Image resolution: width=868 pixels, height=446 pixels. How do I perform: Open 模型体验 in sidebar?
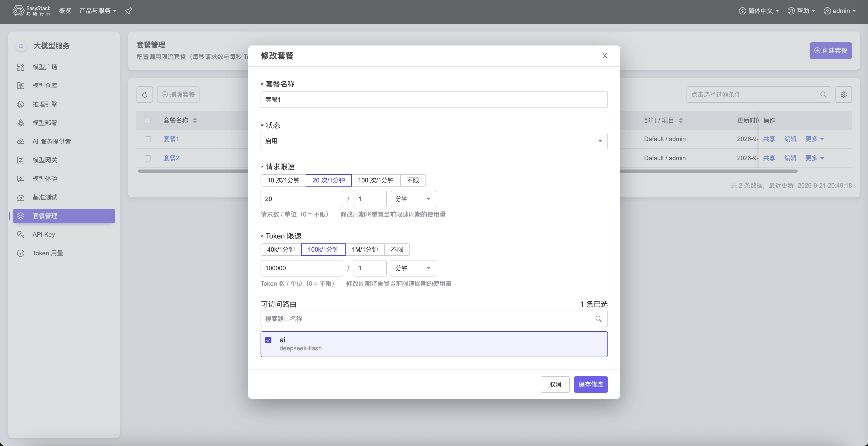(x=64, y=179)
